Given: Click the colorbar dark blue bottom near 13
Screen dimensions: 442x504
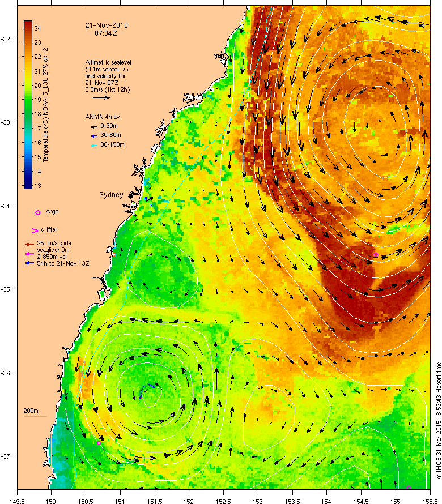Looking at the screenshot, I should coord(28,184).
